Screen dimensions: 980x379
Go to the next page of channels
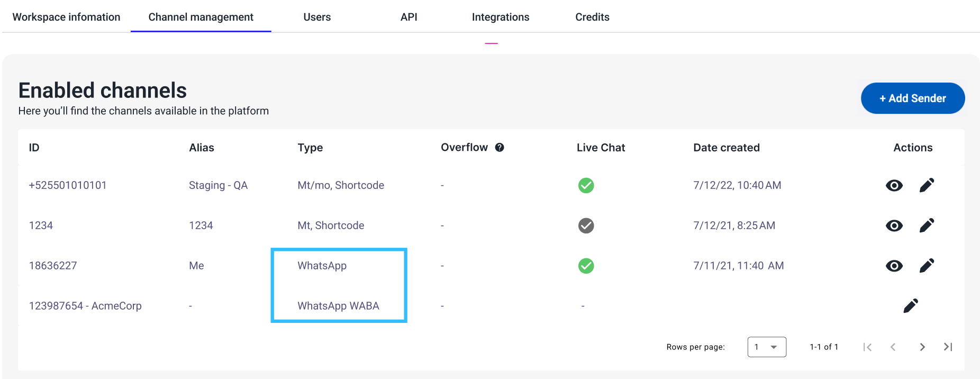922,347
